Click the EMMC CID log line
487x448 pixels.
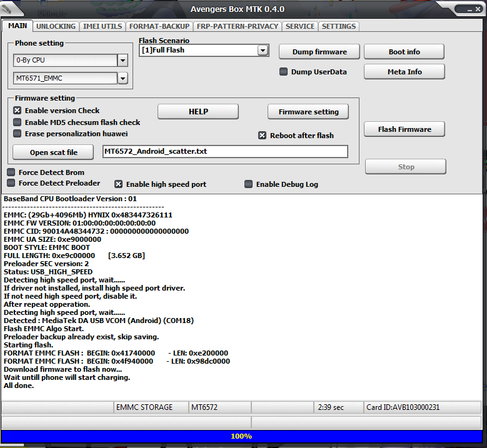click(96, 231)
